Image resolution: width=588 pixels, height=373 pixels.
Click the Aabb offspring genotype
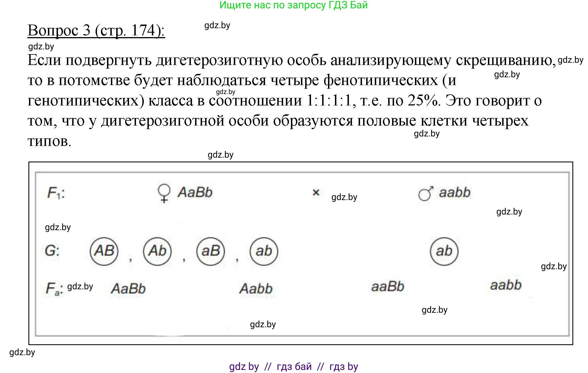point(256,288)
